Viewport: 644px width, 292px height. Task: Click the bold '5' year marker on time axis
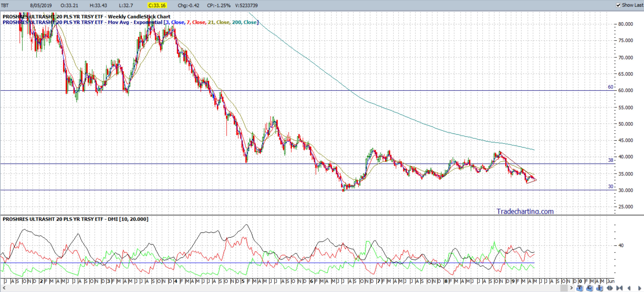pos(243,281)
